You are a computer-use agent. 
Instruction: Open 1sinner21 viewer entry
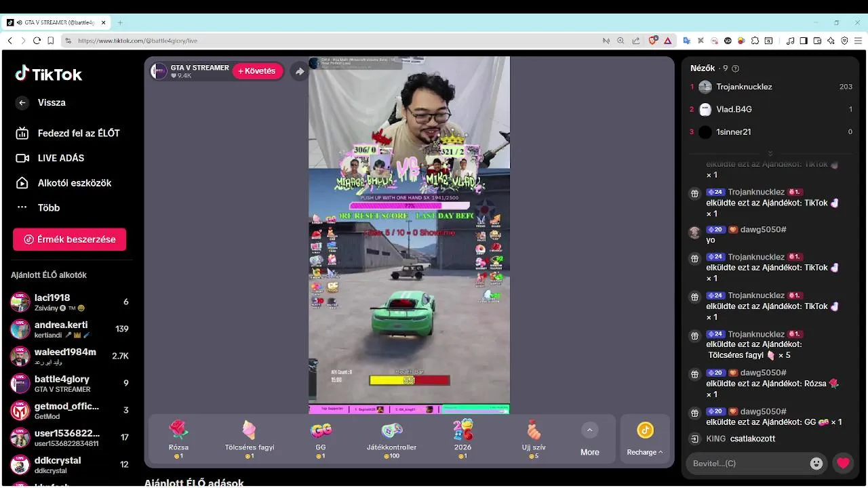pyautogui.click(x=770, y=132)
